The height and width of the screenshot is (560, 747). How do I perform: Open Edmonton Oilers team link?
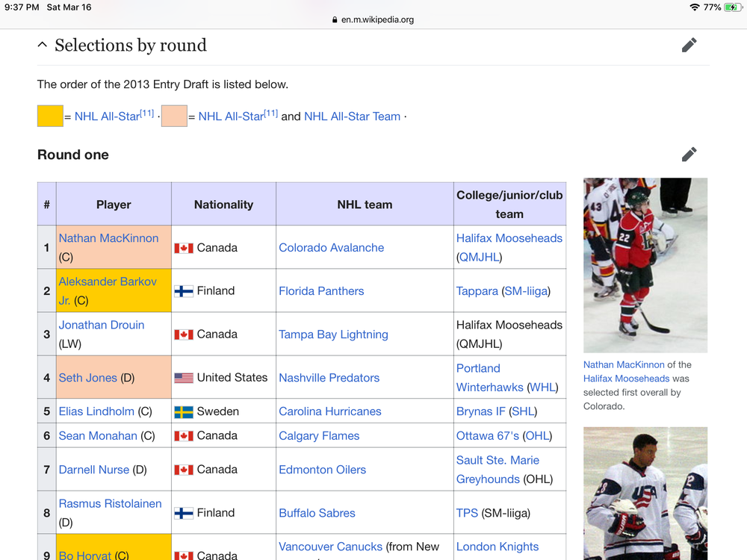pos(322,470)
